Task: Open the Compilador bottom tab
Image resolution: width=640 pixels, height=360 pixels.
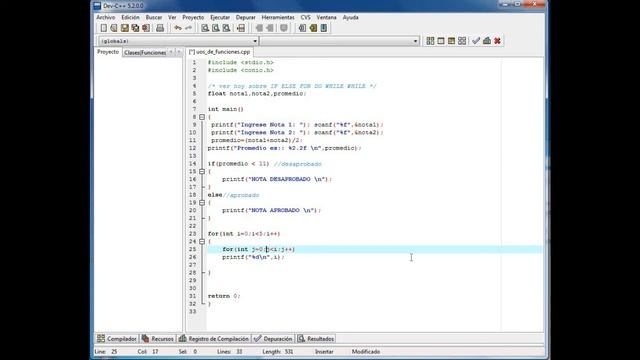Action: pos(117,339)
